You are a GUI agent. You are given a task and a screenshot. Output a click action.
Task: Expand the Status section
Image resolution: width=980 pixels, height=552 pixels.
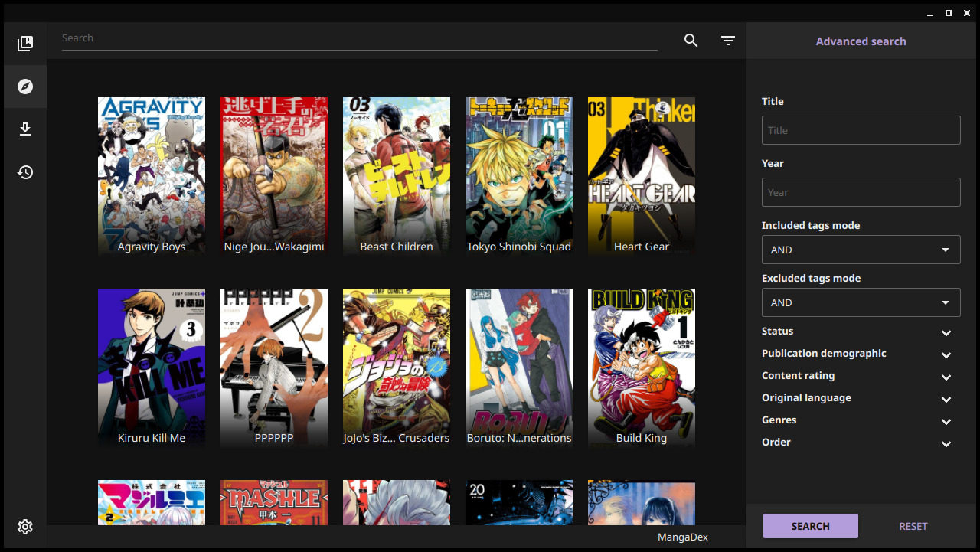click(861, 332)
